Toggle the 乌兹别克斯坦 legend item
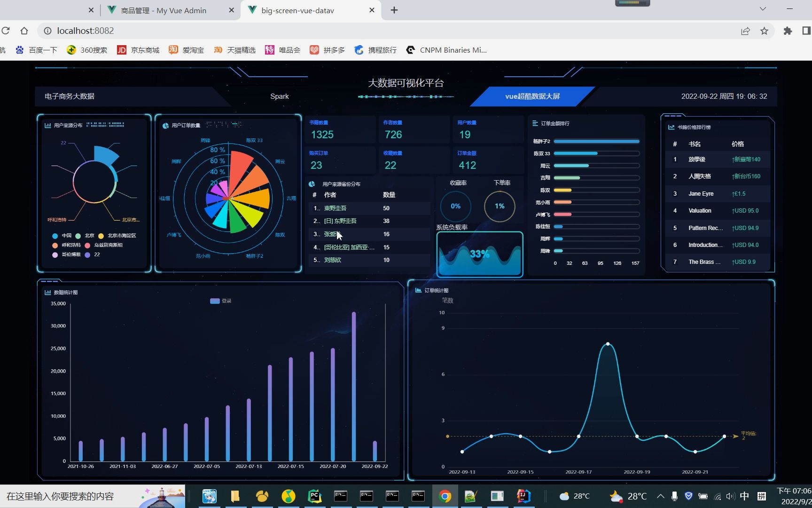Image resolution: width=812 pixels, height=508 pixels. pos(103,245)
